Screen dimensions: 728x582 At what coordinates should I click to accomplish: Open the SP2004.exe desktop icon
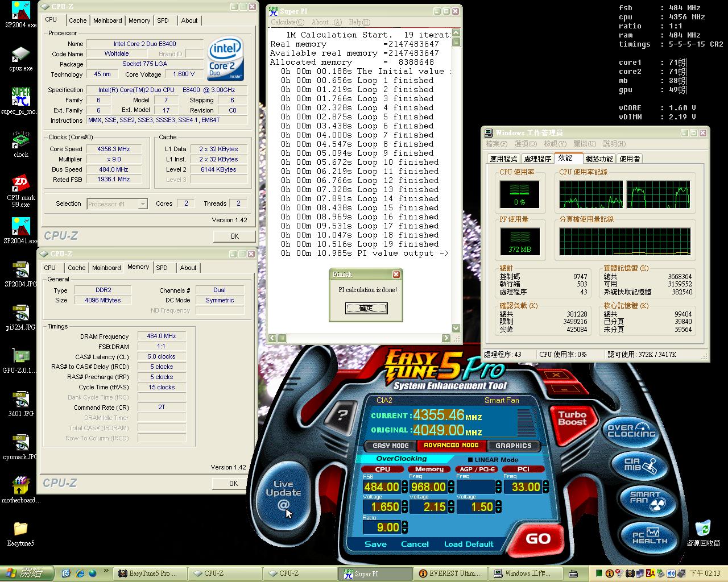pyautogui.click(x=20, y=15)
